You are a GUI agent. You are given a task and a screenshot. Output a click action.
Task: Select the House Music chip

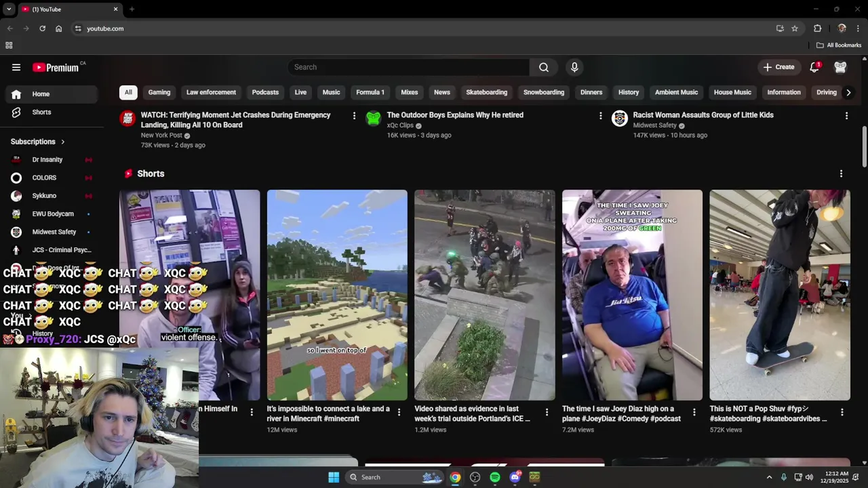pyautogui.click(x=732, y=92)
